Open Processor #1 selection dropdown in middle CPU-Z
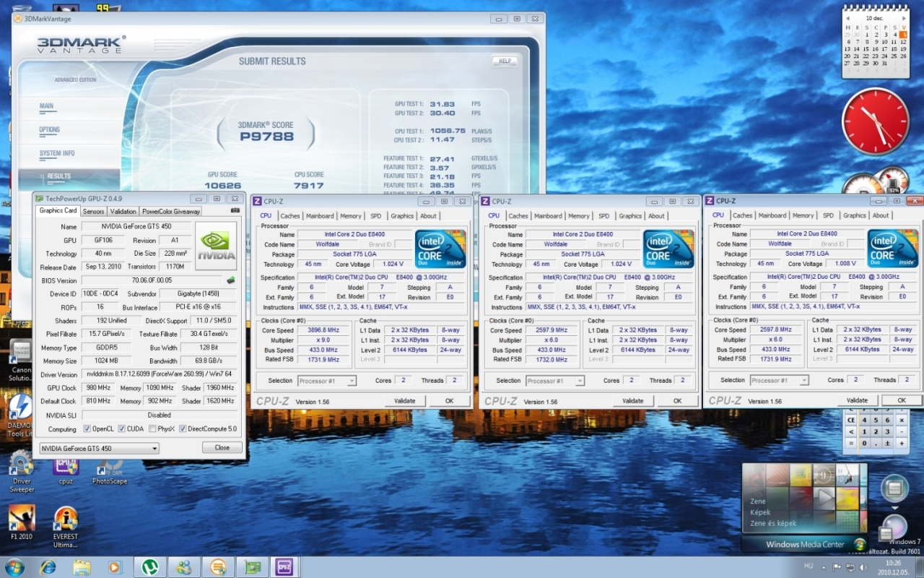Viewport: 924px width, 578px height. 555,381
